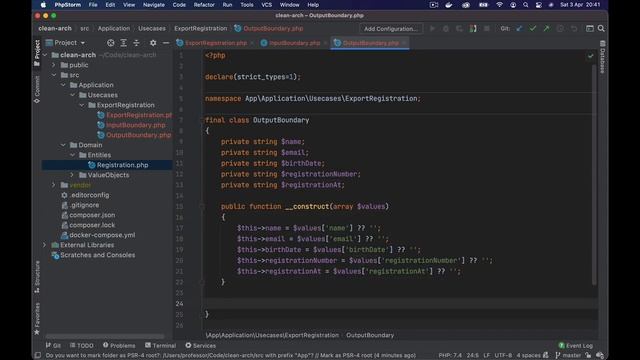Click the Git Show History clock icon
This screenshot has height=360, width=640.
point(560,29)
